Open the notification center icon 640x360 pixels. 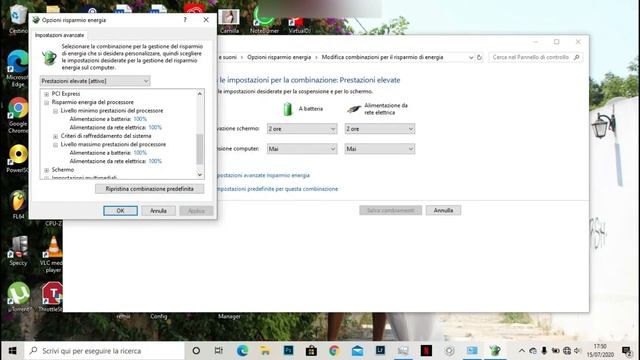click(627, 351)
